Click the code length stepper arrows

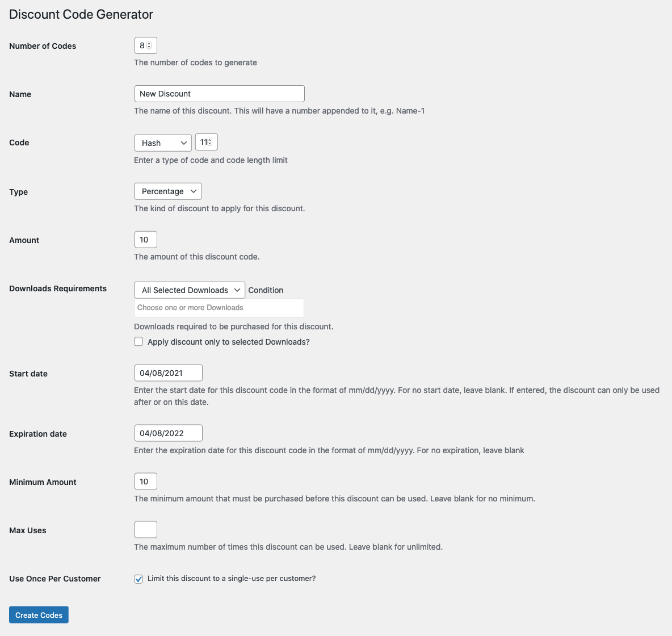(x=210, y=142)
